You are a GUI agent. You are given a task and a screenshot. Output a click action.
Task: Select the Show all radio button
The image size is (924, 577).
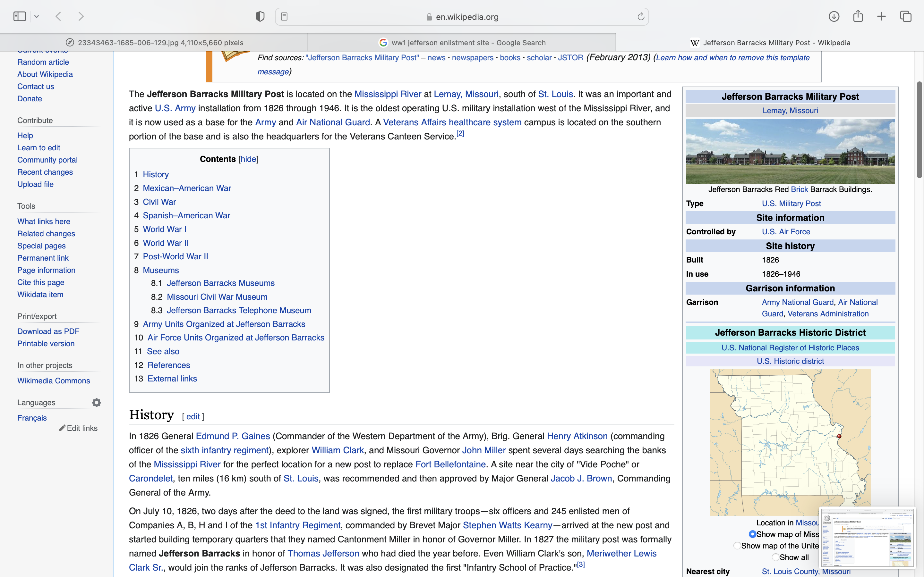coord(775,557)
